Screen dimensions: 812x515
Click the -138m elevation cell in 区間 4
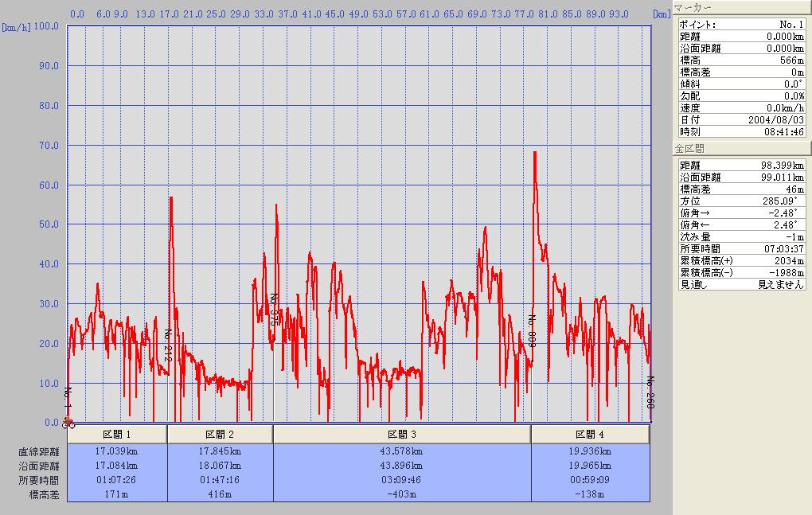click(590, 494)
